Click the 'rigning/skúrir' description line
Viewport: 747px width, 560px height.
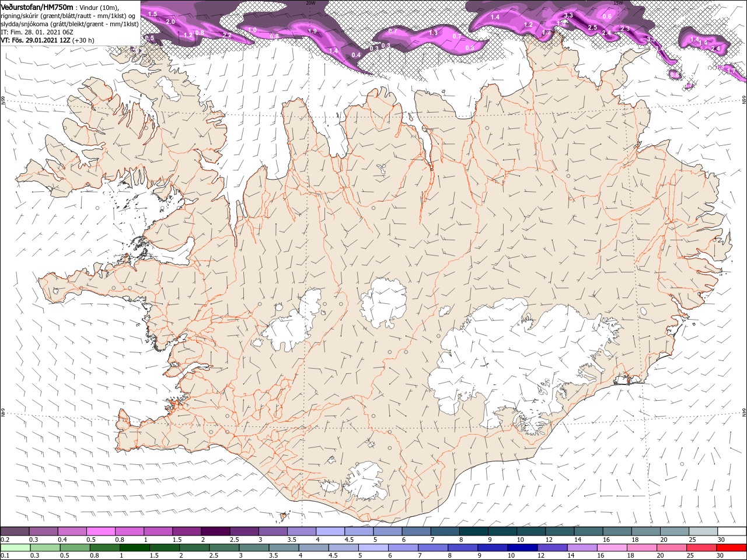point(68,16)
